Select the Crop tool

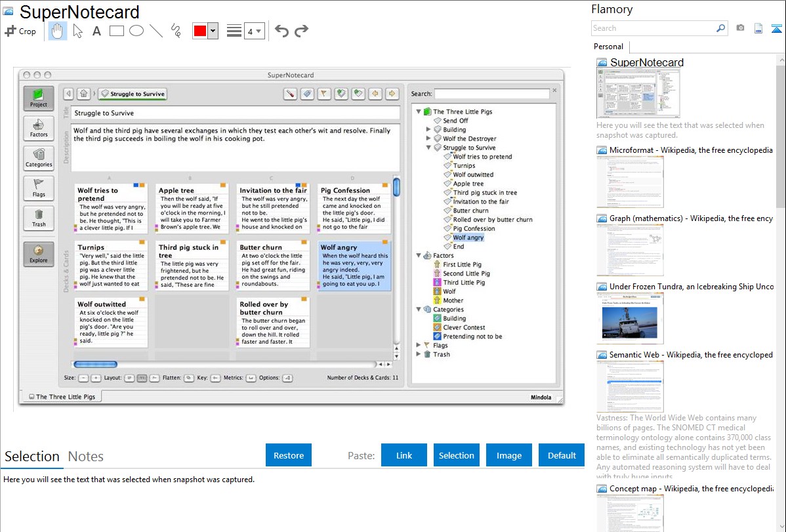pyautogui.click(x=20, y=31)
